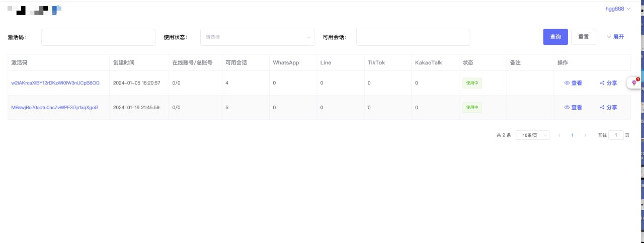Open activation code link starting with MBswjBe70
This screenshot has width=644, height=243.
(55, 107)
